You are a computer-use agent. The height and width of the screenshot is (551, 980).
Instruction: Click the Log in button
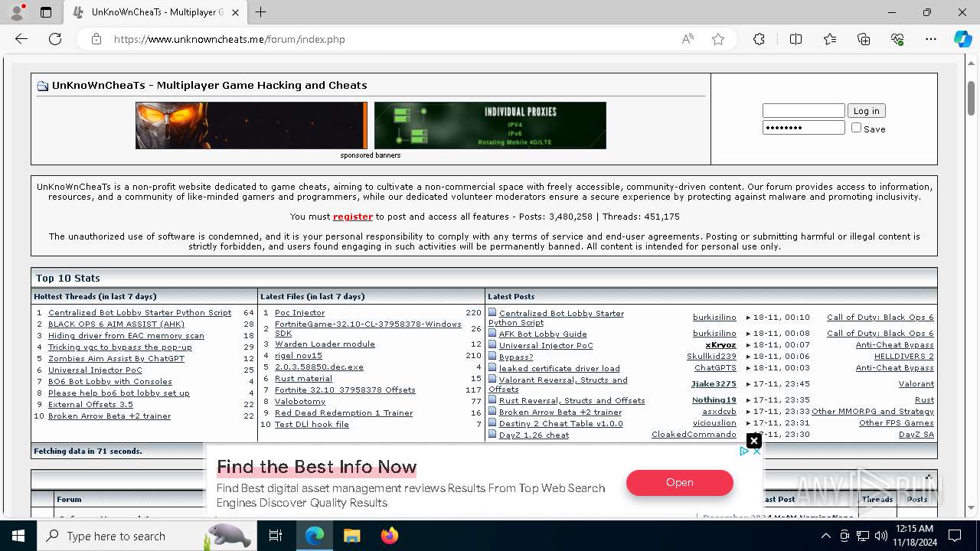(866, 111)
